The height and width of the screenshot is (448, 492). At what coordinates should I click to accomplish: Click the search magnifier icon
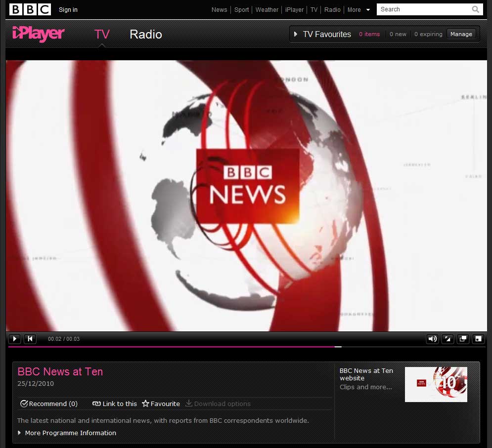point(475,9)
